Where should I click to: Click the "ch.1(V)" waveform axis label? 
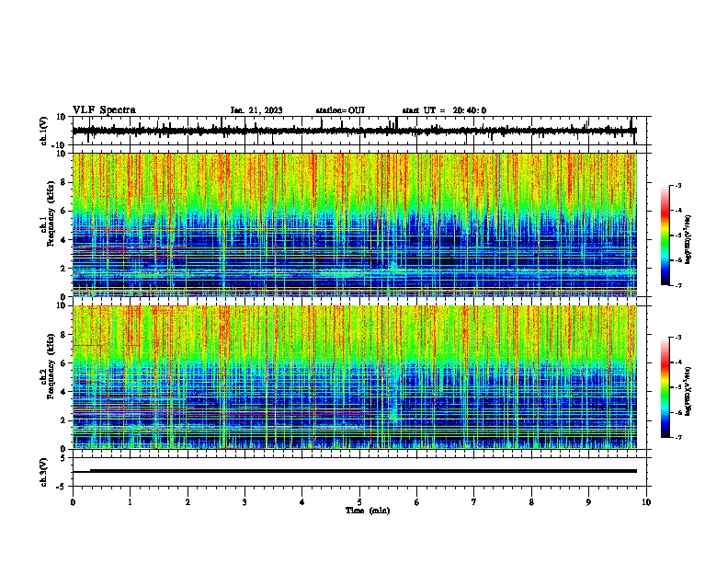click(x=44, y=131)
